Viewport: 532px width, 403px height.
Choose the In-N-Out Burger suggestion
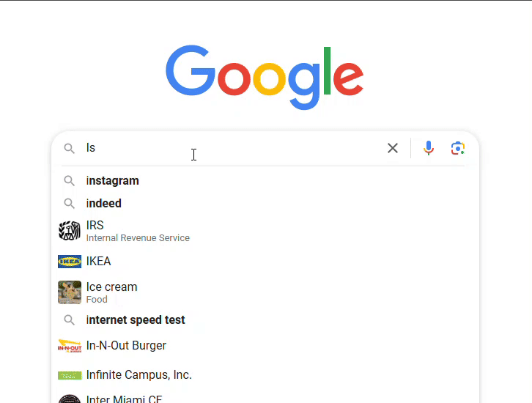pyautogui.click(x=126, y=346)
